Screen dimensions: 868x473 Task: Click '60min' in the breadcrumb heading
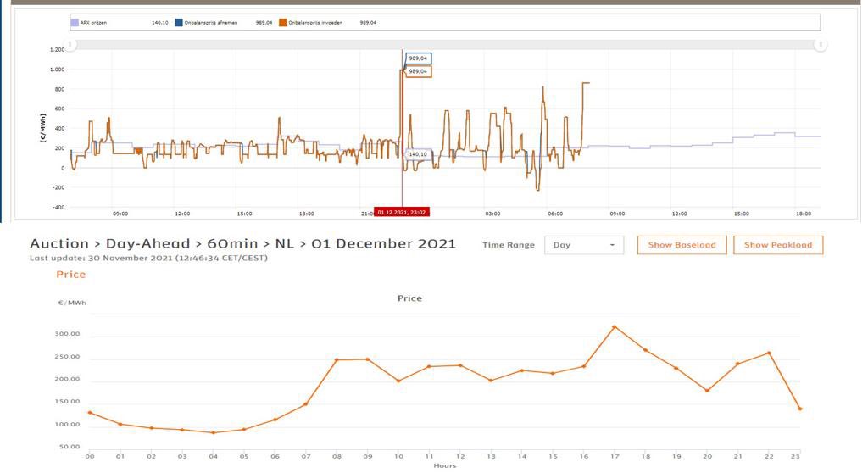232,243
